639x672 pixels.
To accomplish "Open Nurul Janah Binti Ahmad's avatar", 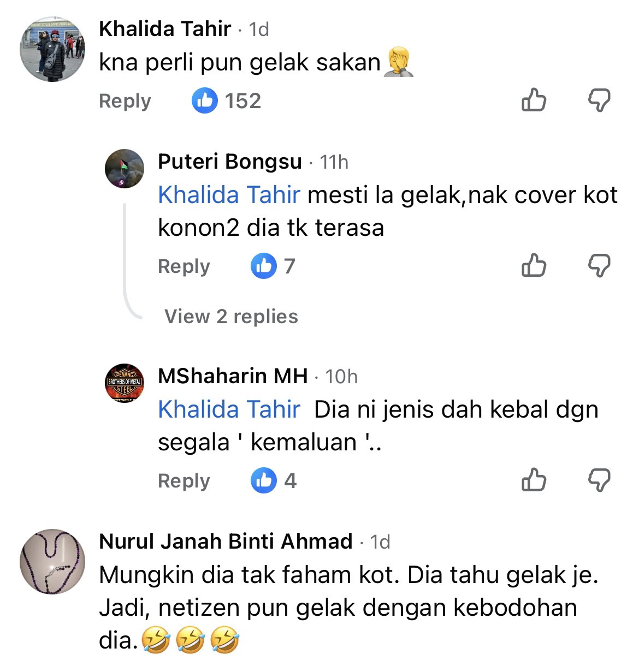I will 52,561.
